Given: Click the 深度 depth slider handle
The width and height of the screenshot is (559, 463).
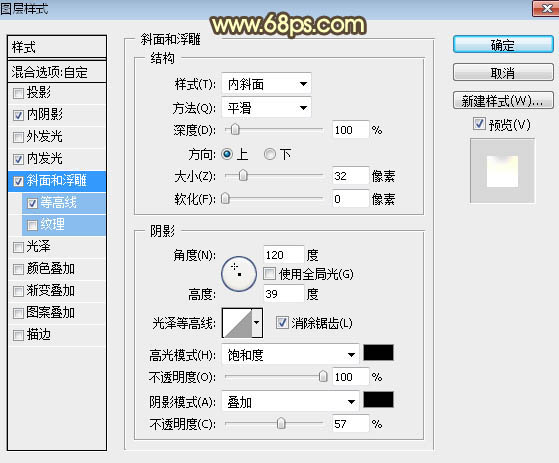Looking at the screenshot, I should (x=235, y=130).
